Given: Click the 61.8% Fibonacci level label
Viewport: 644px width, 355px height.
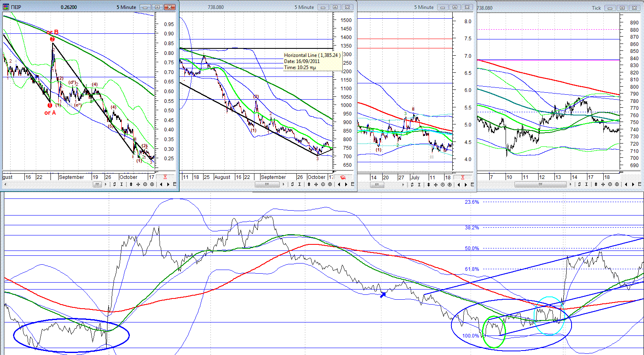Looking at the screenshot, I should pyautogui.click(x=472, y=269).
